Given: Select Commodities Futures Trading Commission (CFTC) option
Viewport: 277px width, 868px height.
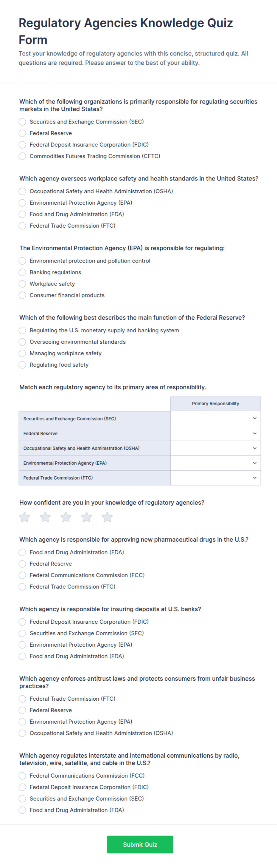Looking at the screenshot, I should pyautogui.click(x=22, y=156).
